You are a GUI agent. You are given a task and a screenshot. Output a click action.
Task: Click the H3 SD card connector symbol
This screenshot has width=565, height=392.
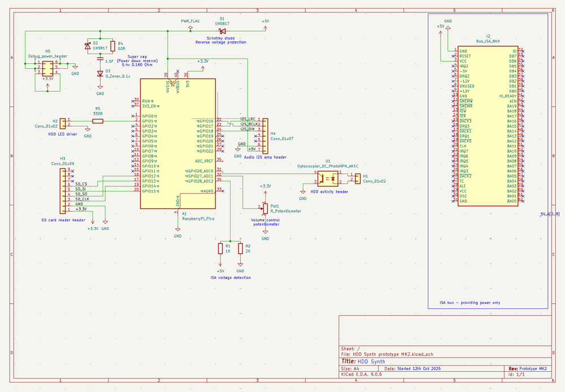click(x=63, y=190)
